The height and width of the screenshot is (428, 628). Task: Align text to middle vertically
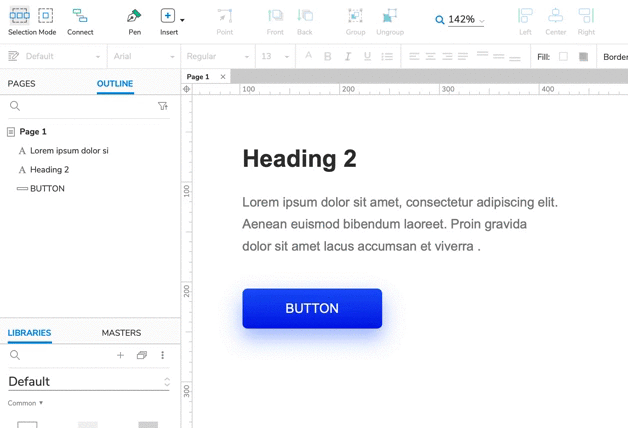click(x=499, y=56)
